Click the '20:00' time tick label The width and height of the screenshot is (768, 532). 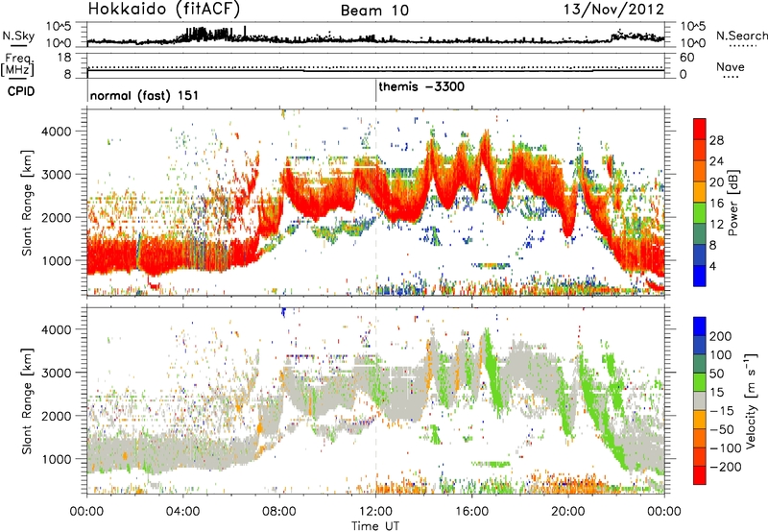coord(568,512)
